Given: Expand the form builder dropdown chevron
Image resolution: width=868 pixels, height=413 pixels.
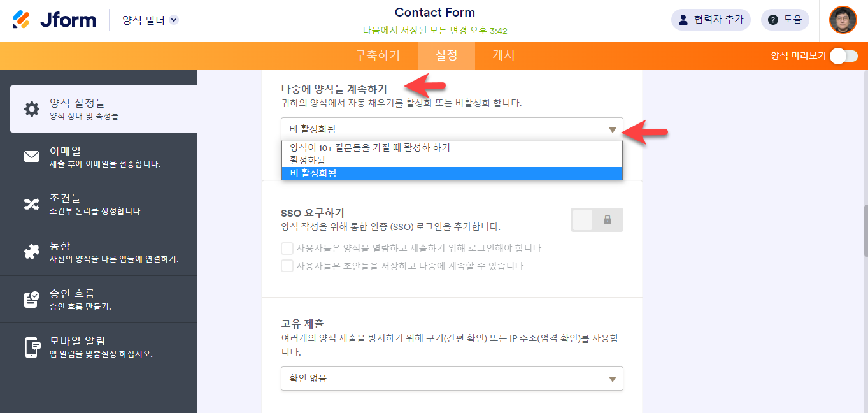Looking at the screenshot, I should pos(174,20).
